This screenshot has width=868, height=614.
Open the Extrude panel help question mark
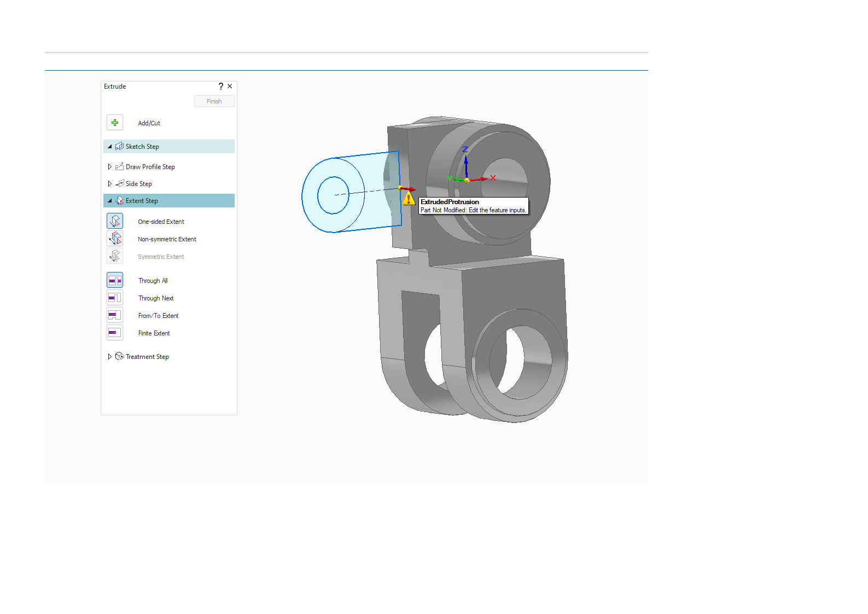[221, 86]
